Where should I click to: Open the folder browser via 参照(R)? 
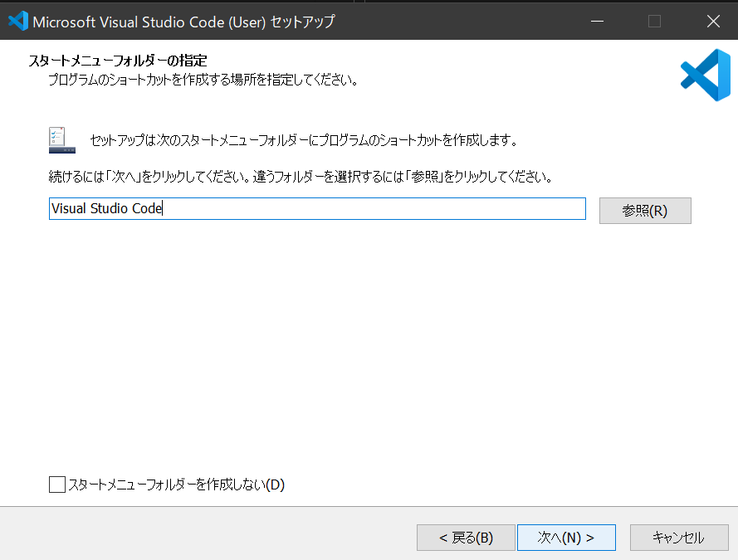[x=645, y=211]
